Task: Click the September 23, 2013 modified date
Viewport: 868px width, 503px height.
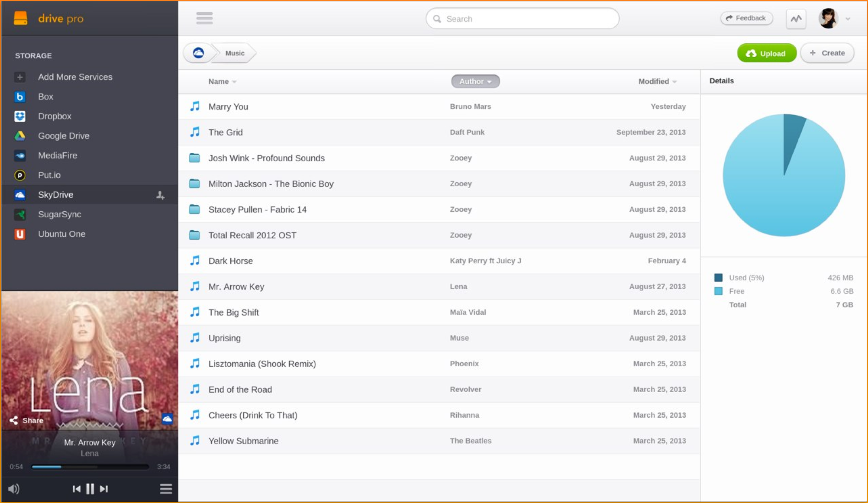Action: pyautogui.click(x=651, y=132)
